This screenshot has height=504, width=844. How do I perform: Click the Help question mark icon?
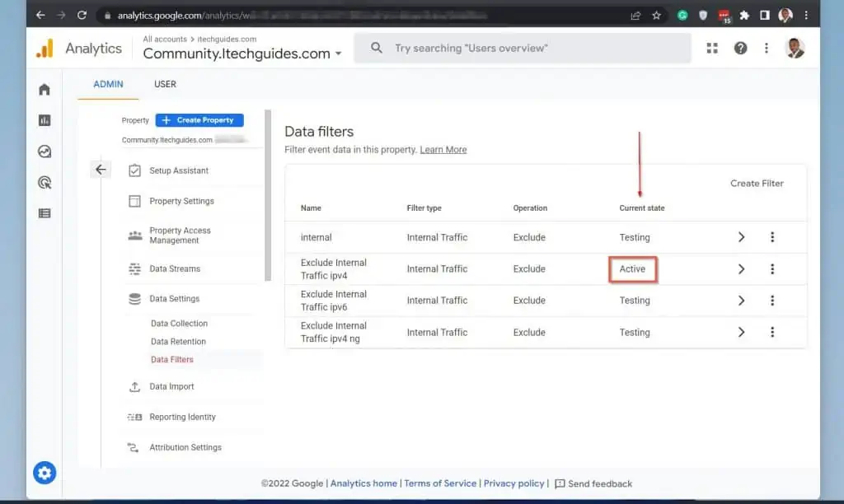point(740,49)
